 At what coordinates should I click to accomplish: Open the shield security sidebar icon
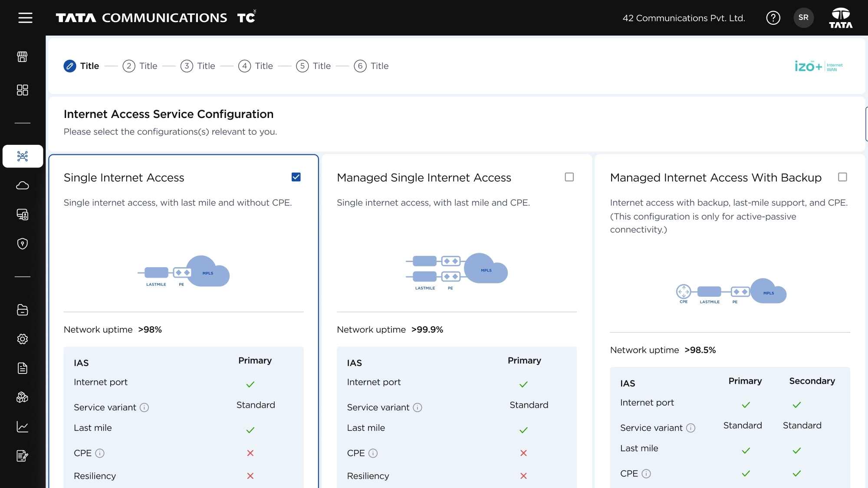pyautogui.click(x=23, y=244)
